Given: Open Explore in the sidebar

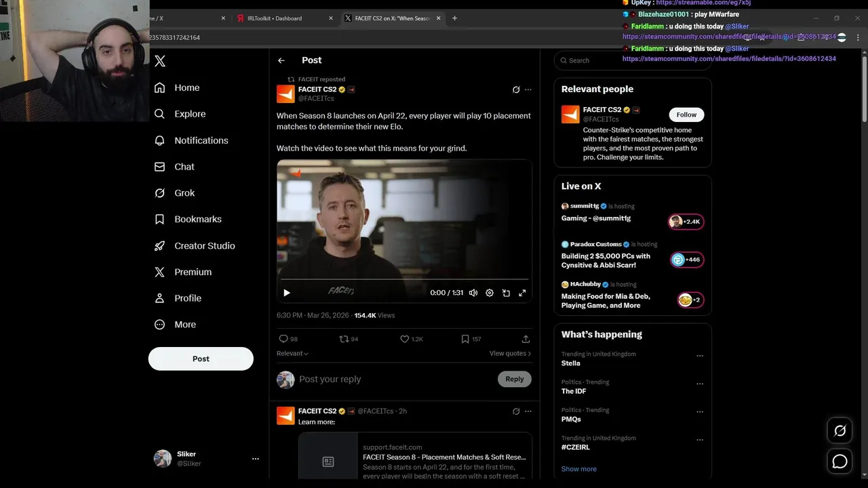Looking at the screenshot, I should pyautogui.click(x=180, y=114).
